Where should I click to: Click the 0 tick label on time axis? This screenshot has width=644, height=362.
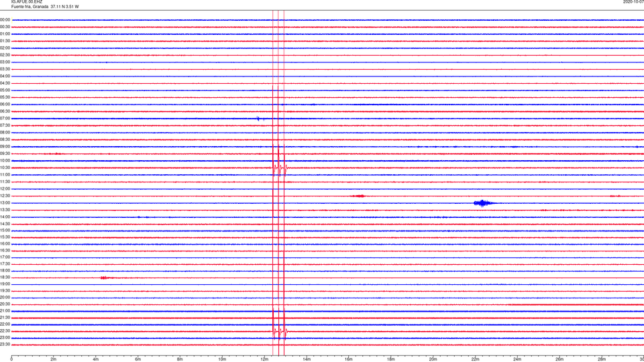[x=11, y=359]
